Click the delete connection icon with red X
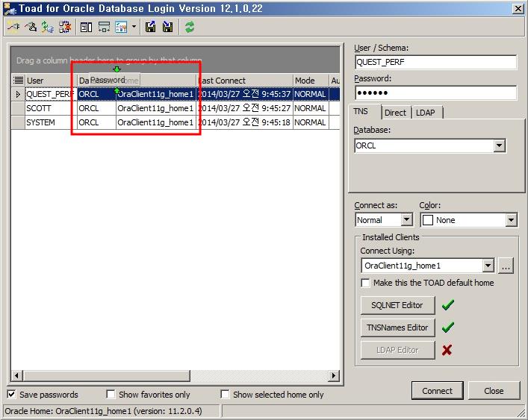 65,27
